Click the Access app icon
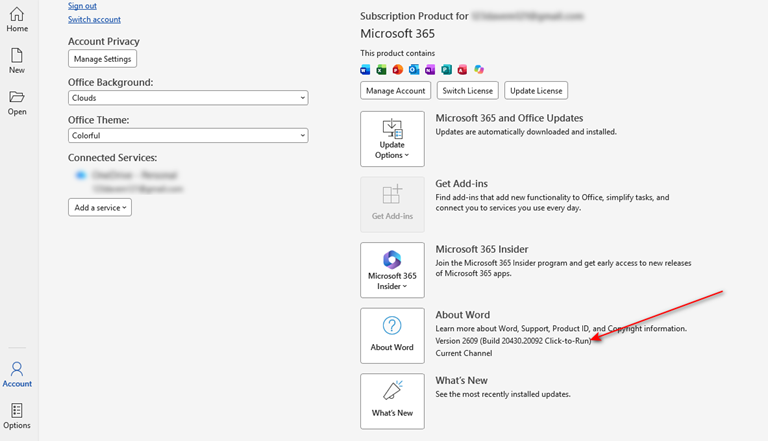This screenshot has height=441, width=768. coord(462,70)
